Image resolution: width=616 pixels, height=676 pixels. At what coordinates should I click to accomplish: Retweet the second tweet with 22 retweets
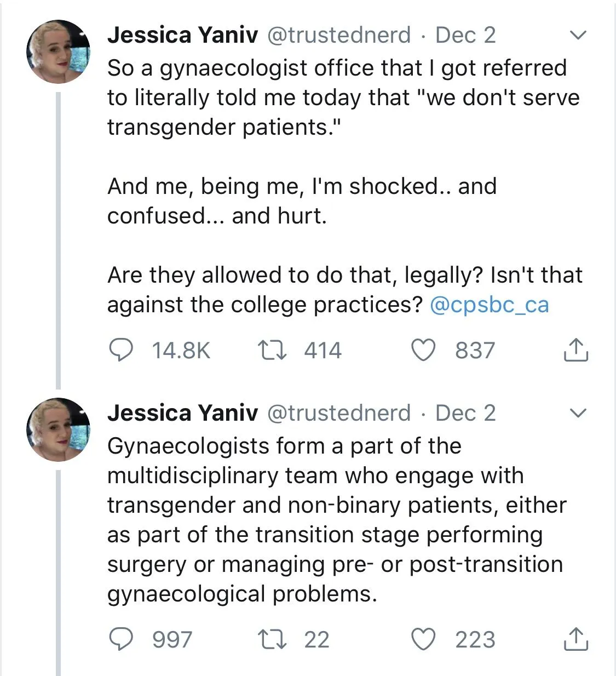(272, 639)
